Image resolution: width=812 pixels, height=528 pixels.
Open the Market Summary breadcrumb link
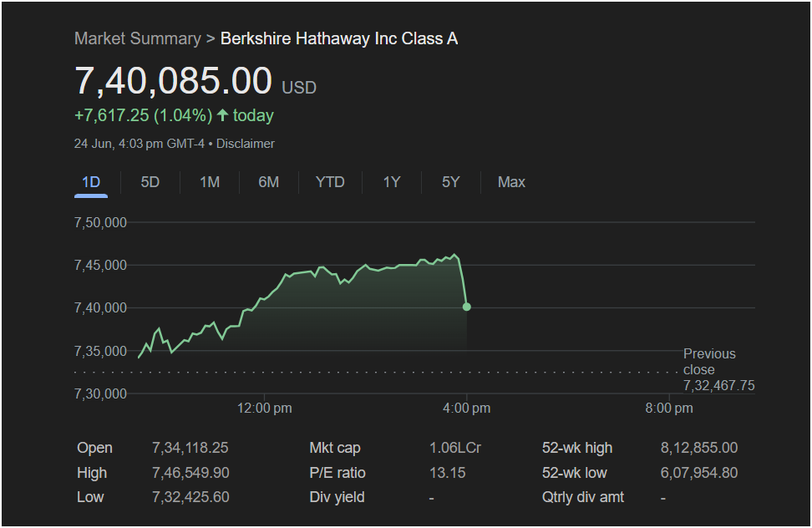138,38
